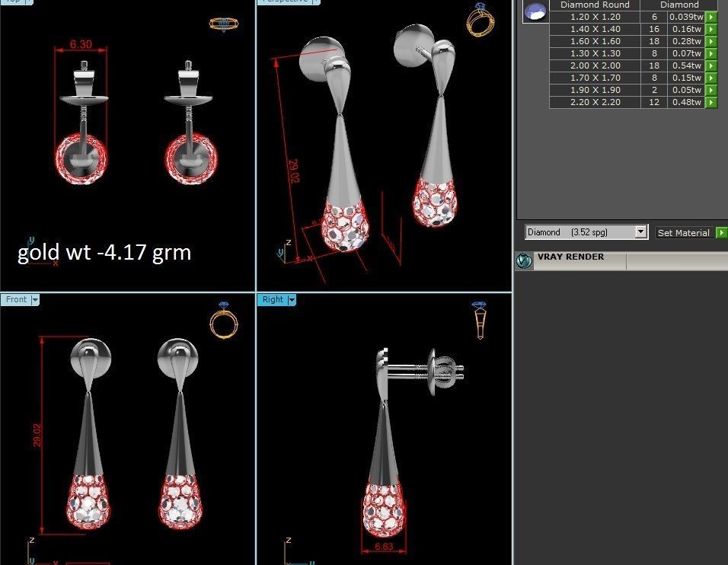Viewport: 728px width, 565px height.
Task: Open the Front viewport dropdown arrow
Action: point(35,300)
